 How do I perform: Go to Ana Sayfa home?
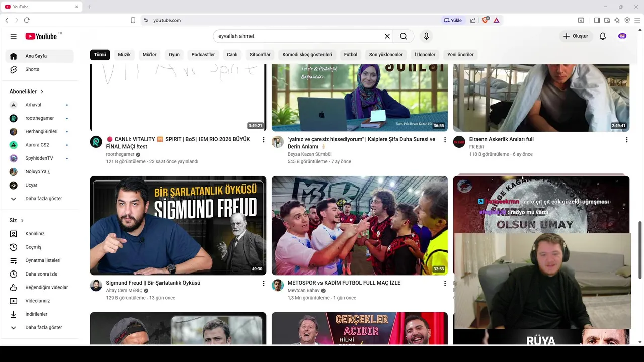tap(39, 56)
